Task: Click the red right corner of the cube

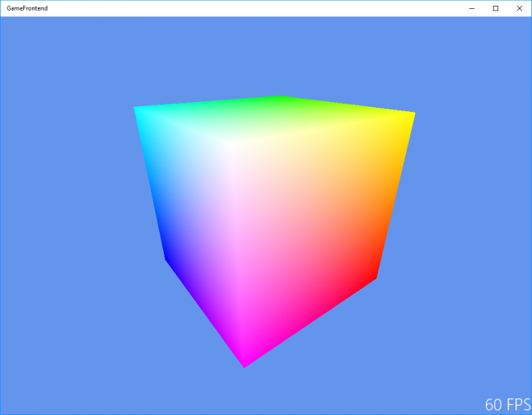Action: pos(376,276)
